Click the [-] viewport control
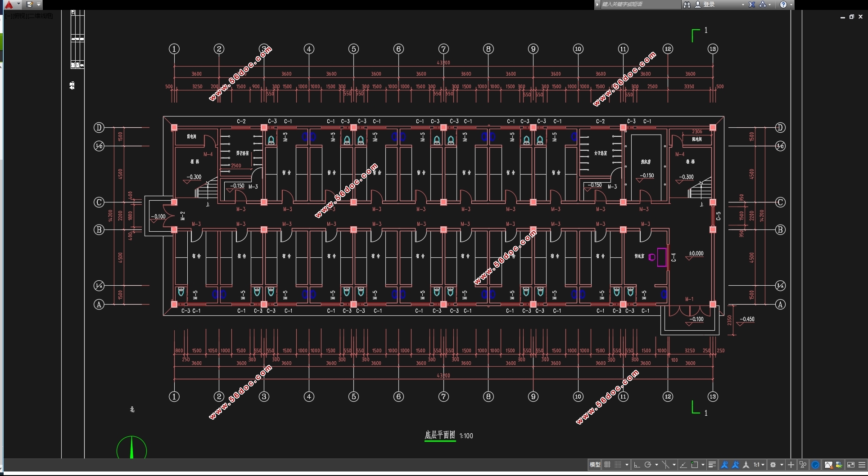Viewport: 868px width, 476px height. (8, 16)
